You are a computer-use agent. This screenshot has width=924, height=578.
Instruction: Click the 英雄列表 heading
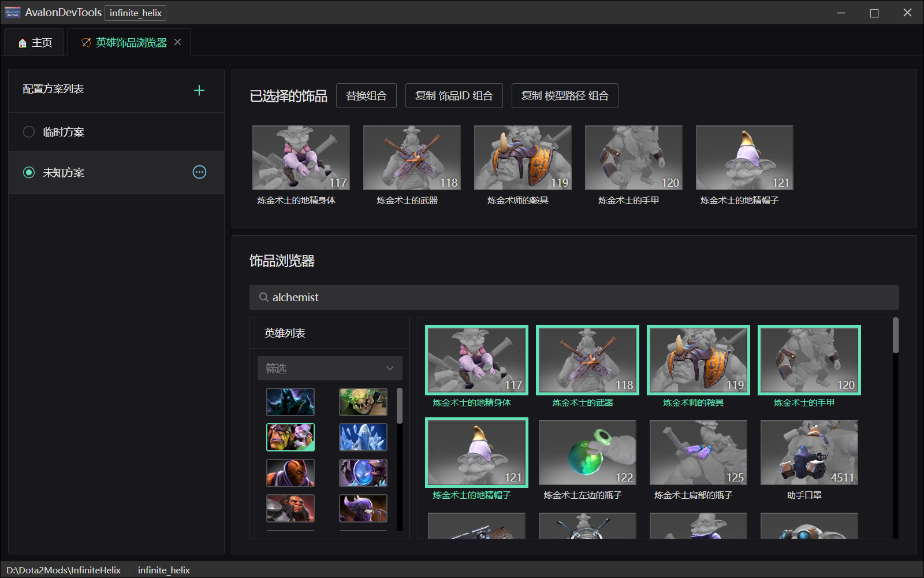click(285, 333)
